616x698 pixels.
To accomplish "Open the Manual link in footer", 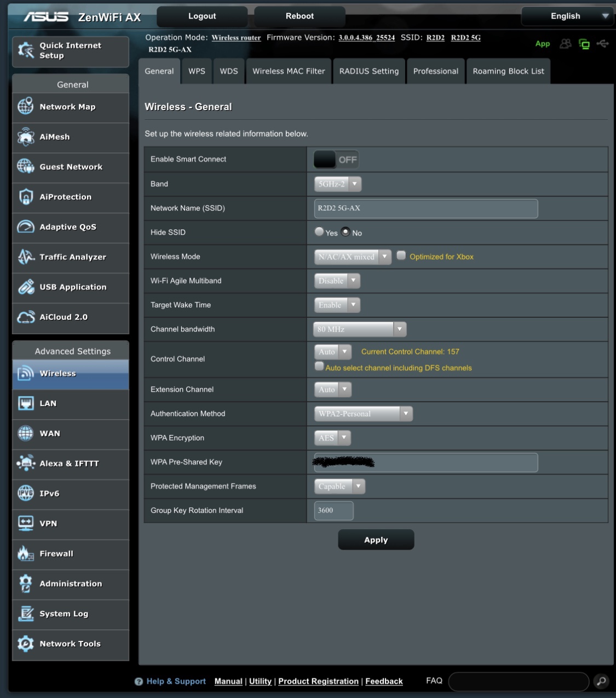I will (228, 681).
